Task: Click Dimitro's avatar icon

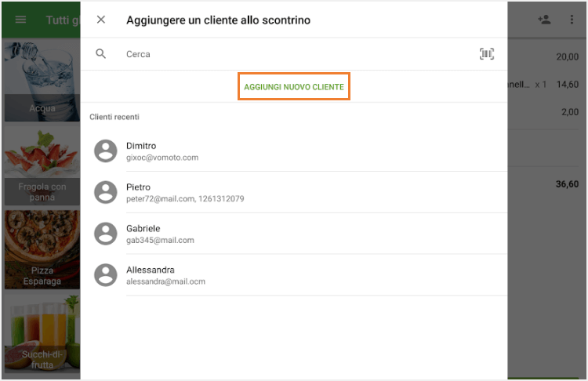Action: [105, 151]
